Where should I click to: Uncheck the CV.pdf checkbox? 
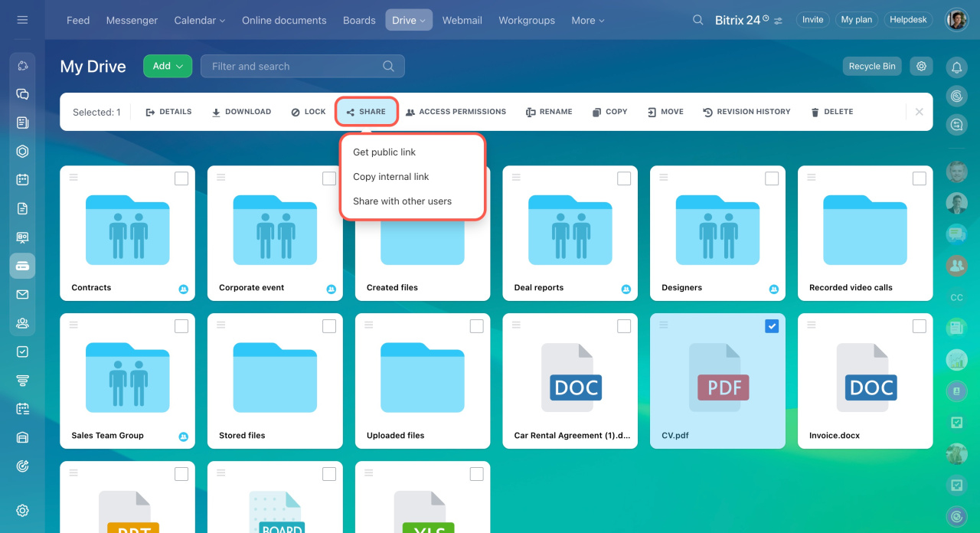click(x=772, y=326)
